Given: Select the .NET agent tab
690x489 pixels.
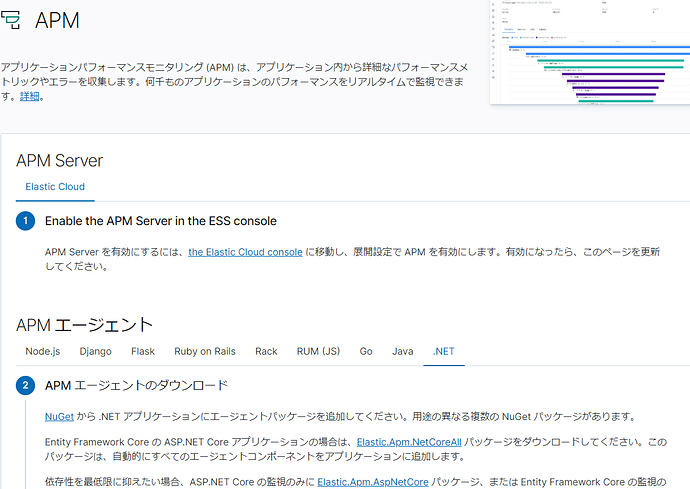Looking at the screenshot, I should click(444, 351).
